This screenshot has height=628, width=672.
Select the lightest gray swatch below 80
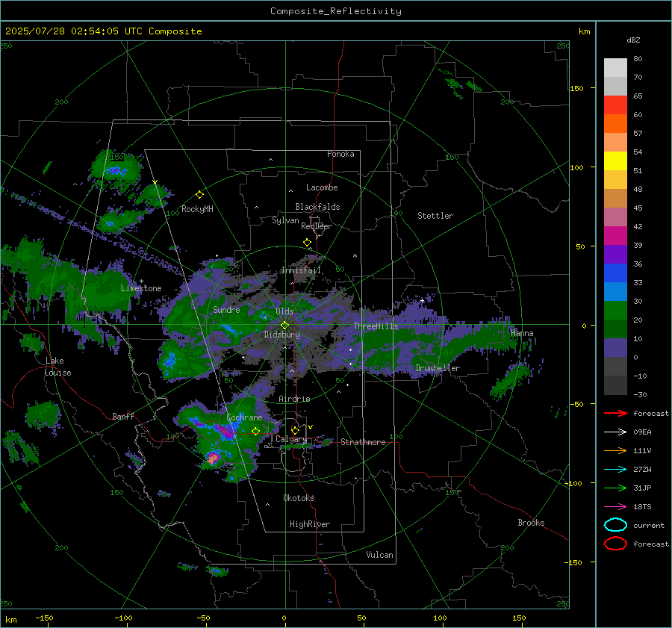(x=615, y=68)
